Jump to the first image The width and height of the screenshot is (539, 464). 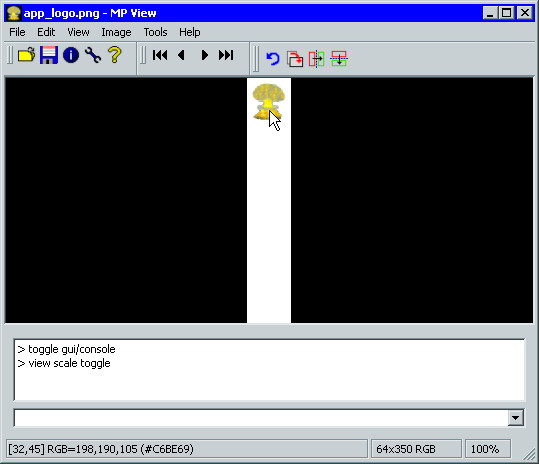tap(160, 55)
